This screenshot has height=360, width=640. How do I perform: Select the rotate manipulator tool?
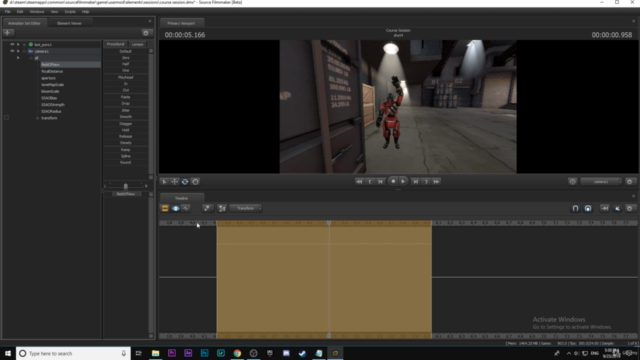tap(185, 182)
